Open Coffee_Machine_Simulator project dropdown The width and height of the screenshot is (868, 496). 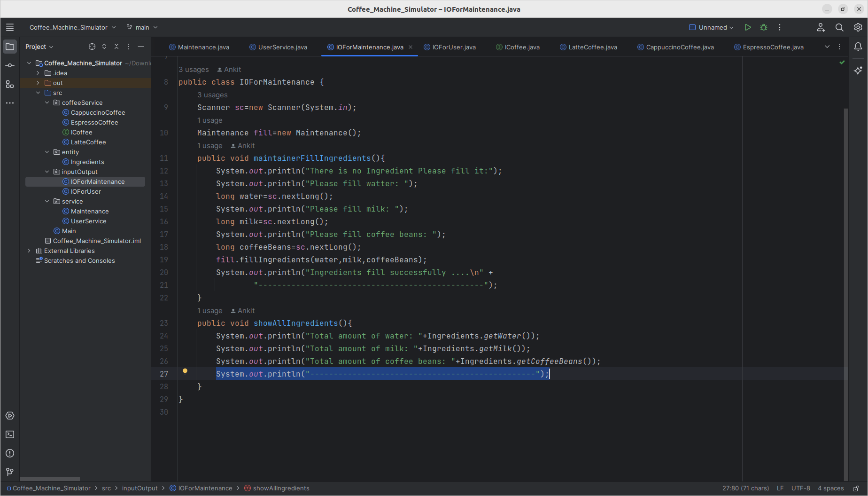click(72, 27)
